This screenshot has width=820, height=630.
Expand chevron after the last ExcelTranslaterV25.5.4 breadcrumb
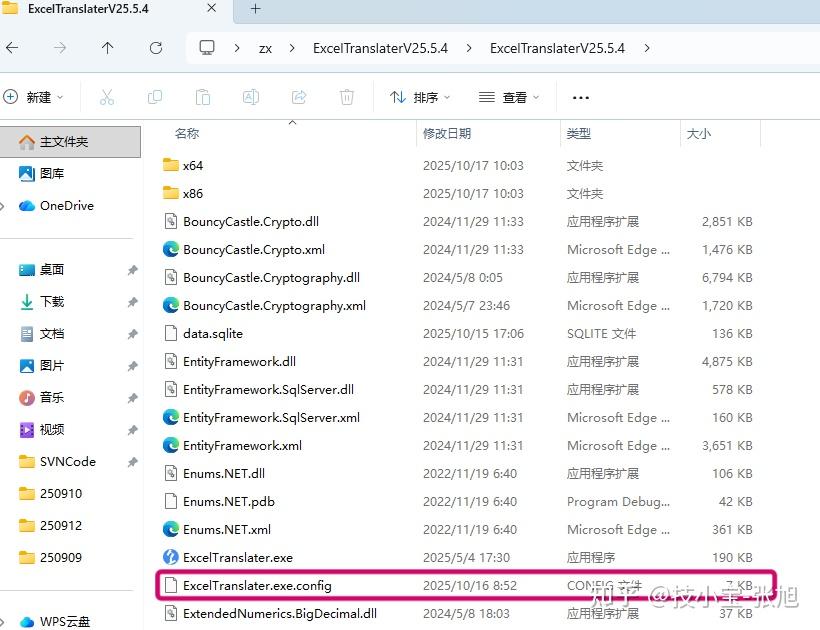coord(647,48)
